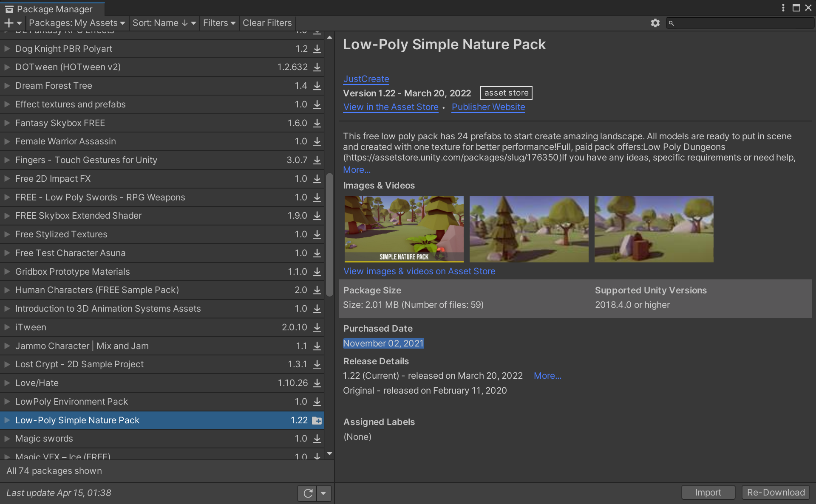Click the settings gear icon in Package Manager
Screen dimensions: 816x504
pos(655,23)
